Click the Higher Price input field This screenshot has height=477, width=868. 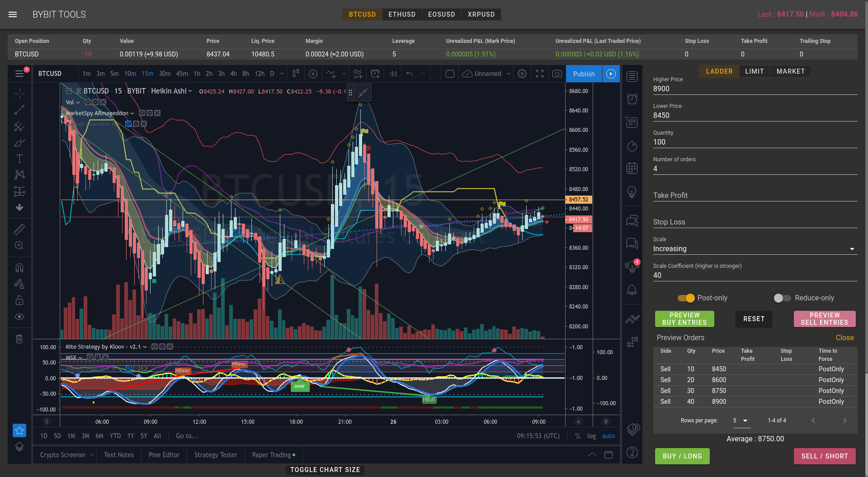(x=755, y=89)
